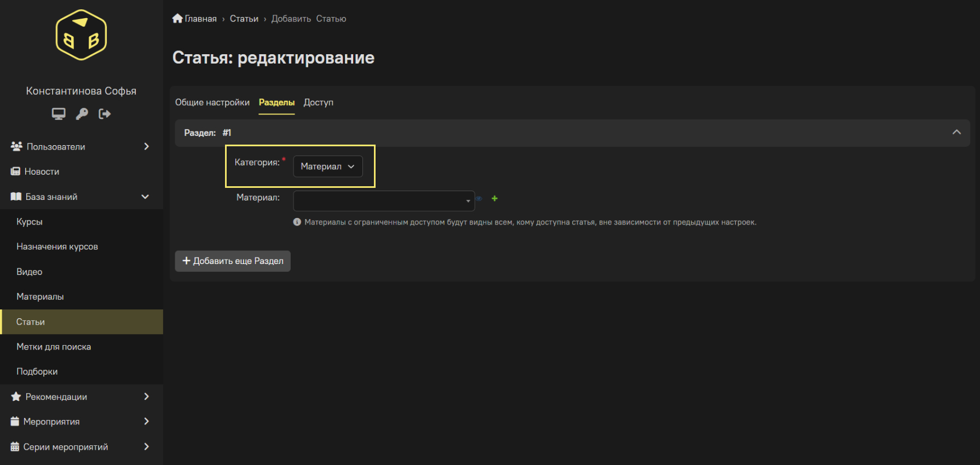
Task: Click the Рекомендации menu label
Action: (56, 397)
